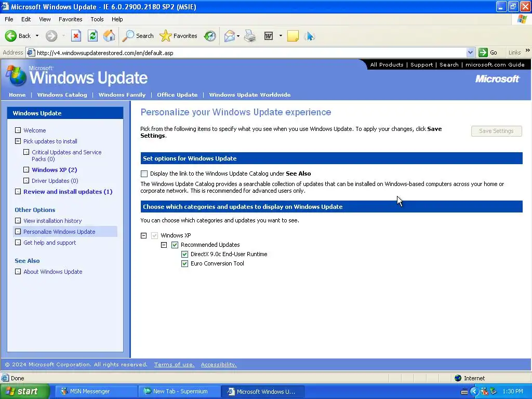Open Critical Updates and Service Packs (0)
Screen dimensions: 532x399
pyautogui.click(x=66, y=155)
